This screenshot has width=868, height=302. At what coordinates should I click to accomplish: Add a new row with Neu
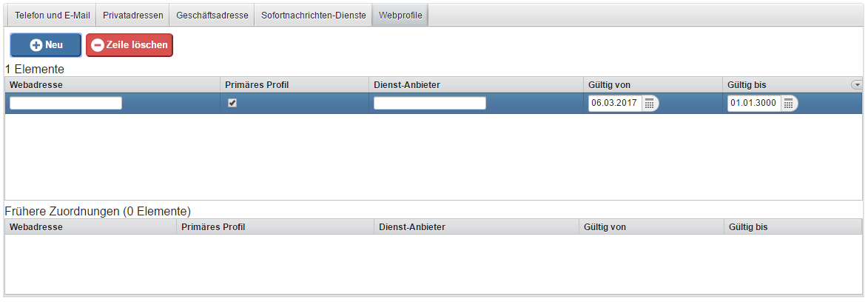point(46,45)
